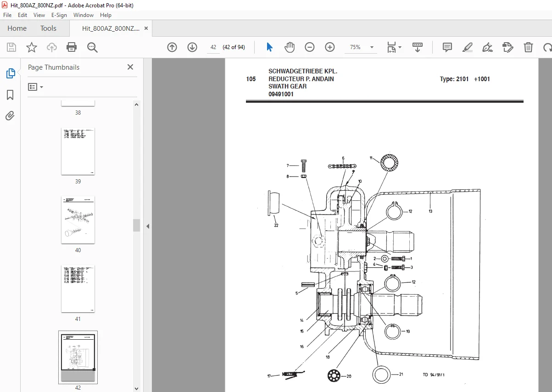Click the section number '105' text
The image size is (552, 392).
coord(251,79)
